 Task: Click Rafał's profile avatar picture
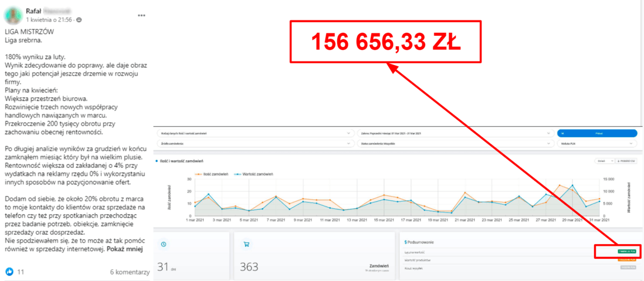coord(13,15)
